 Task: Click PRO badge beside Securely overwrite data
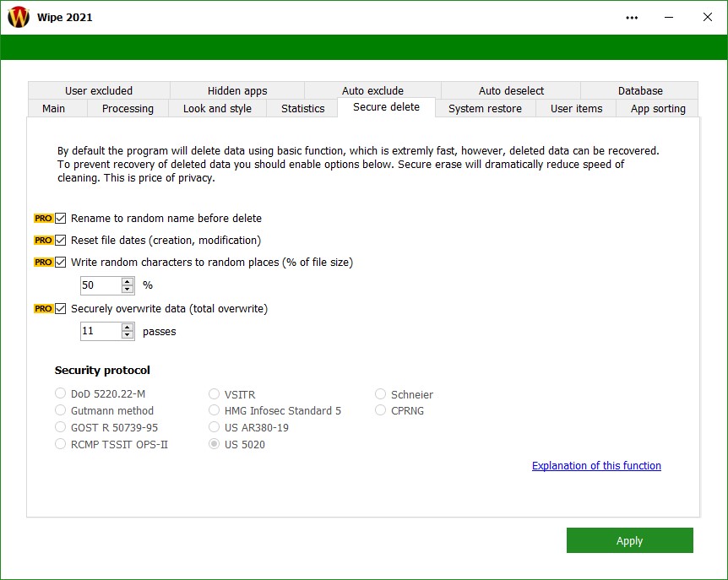point(43,309)
